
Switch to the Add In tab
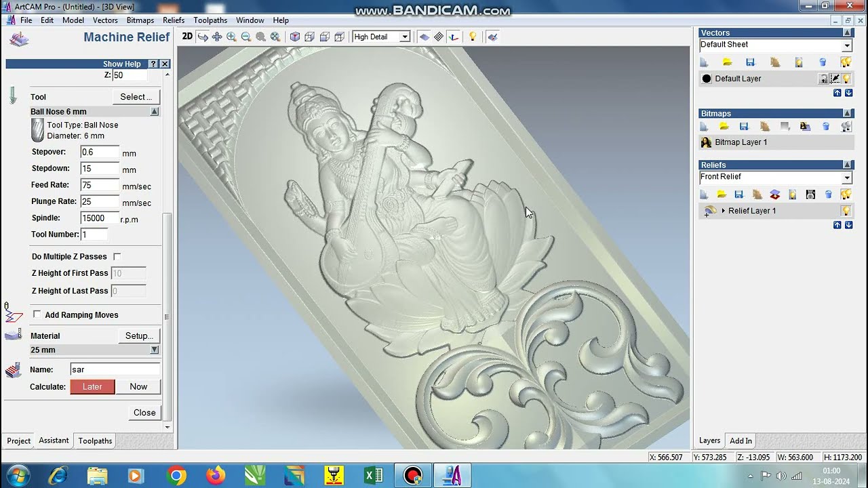pyautogui.click(x=741, y=441)
